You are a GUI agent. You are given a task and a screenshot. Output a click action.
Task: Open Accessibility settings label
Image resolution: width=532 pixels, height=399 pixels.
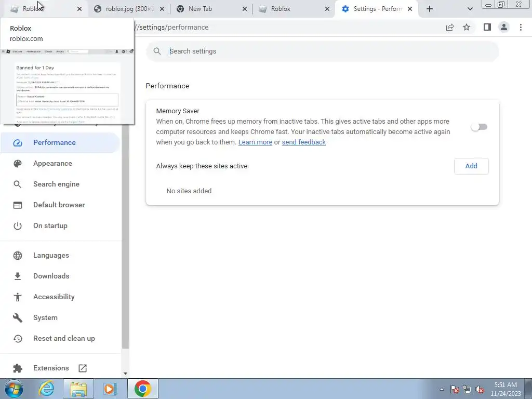tap(54, 297)
